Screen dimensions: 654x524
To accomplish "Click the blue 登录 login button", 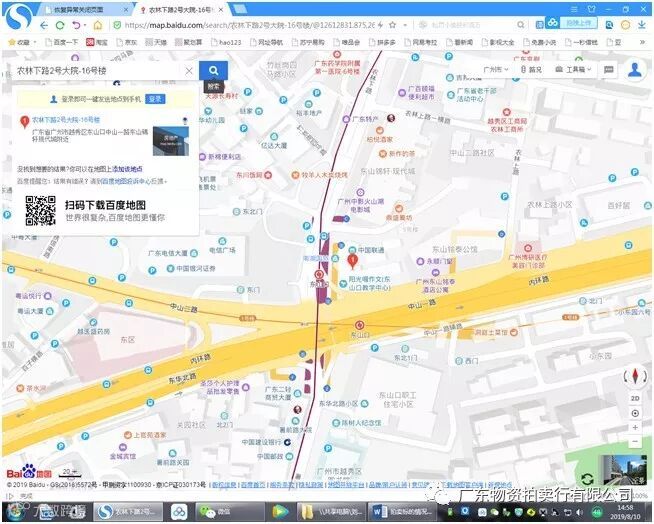I will click(155, 99).
